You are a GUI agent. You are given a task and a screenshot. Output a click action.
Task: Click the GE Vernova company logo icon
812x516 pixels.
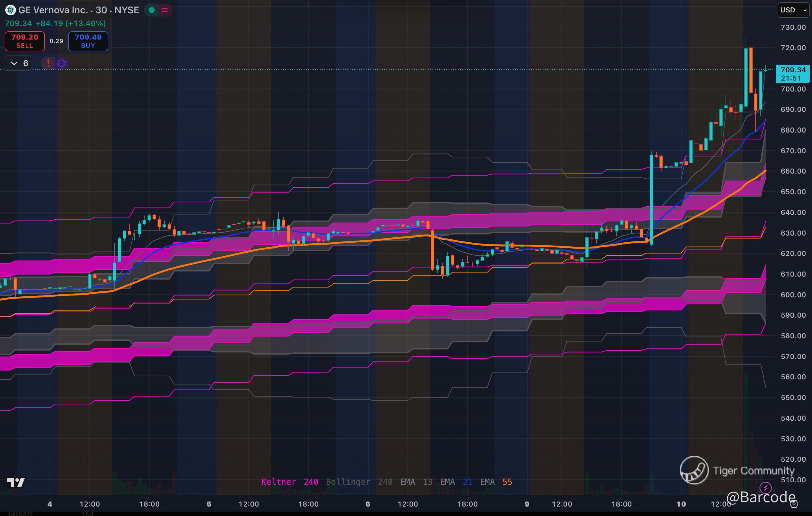tap(10, 10)
